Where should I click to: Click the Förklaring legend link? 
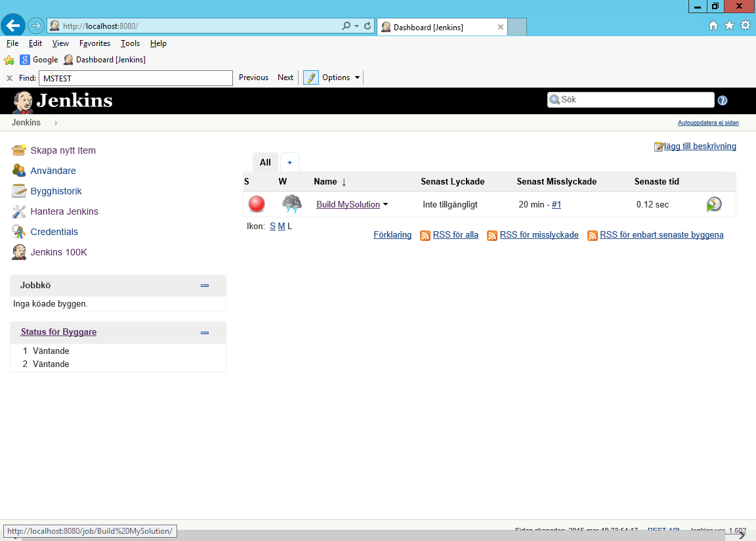pos(392,235)
